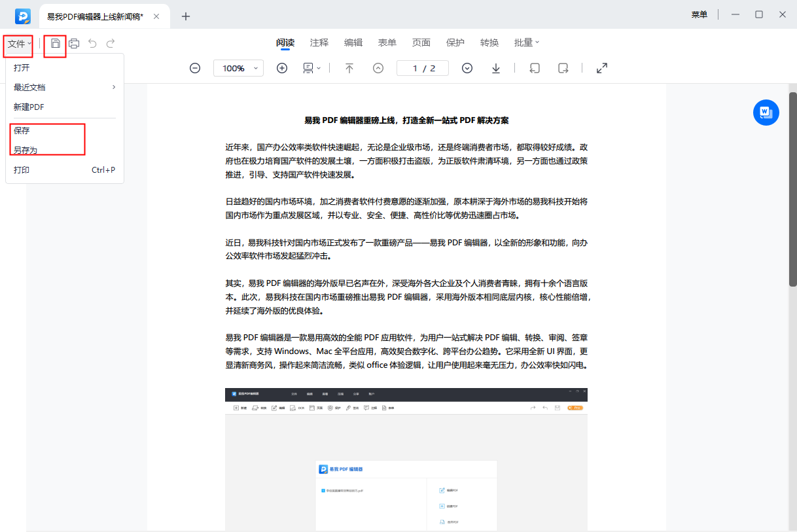The image size is (797, 532).
Task: Click the page number input field
Action: (423, 68)
